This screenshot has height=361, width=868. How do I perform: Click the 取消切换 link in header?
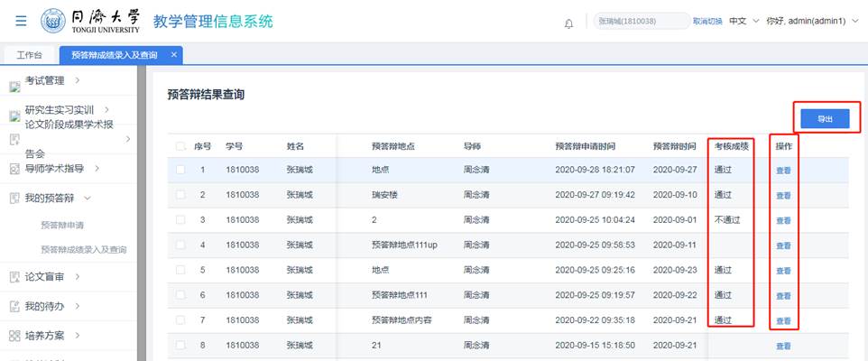click(707, 22)
